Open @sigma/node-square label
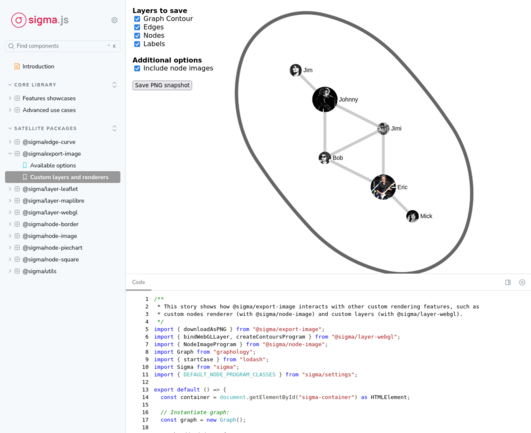This screenshot has height=433, width=531. click(51, 260)
